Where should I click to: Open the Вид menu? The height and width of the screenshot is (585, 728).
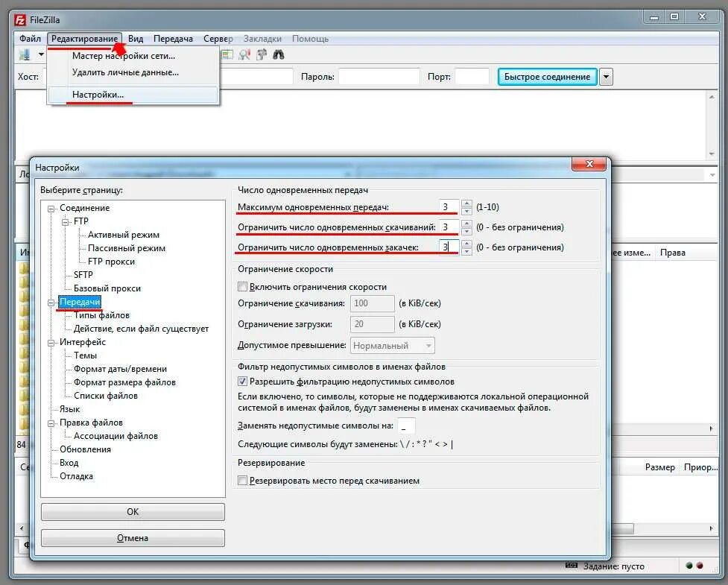[136, 39]
